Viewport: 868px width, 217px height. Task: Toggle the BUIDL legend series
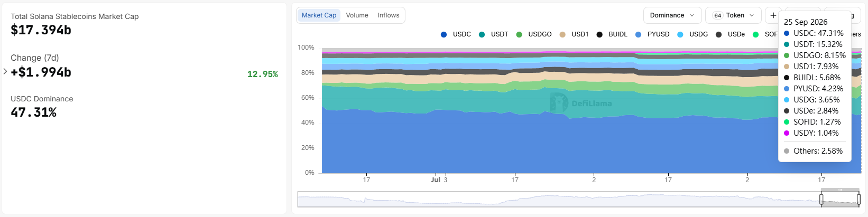pos(612,34)
